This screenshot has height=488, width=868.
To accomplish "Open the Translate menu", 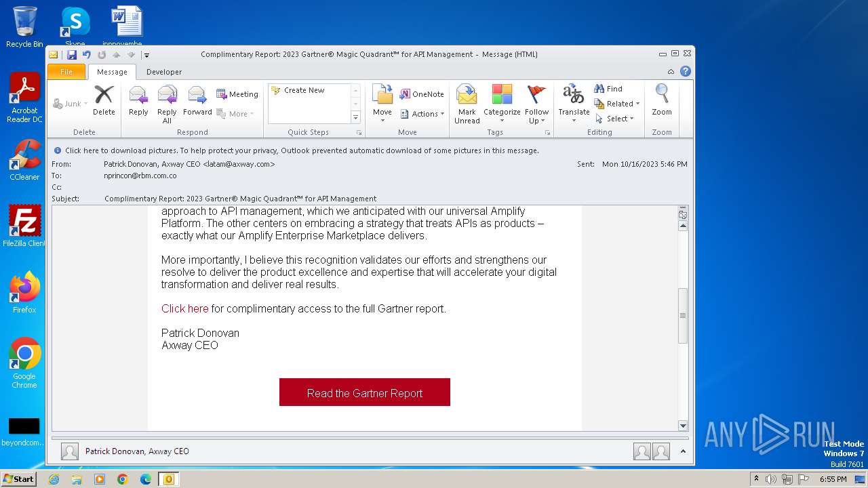I will [x=574, y=104].
